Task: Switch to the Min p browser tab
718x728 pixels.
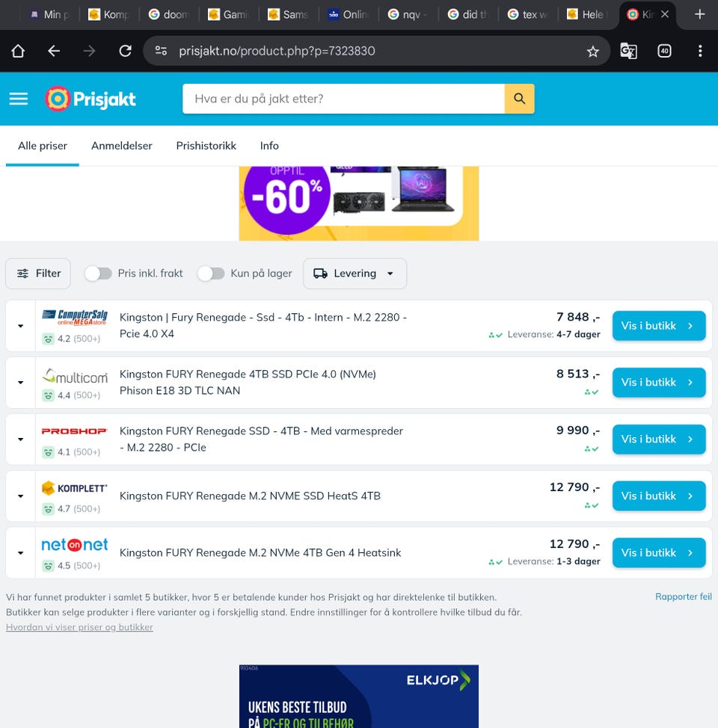Action: pos(49,14)
